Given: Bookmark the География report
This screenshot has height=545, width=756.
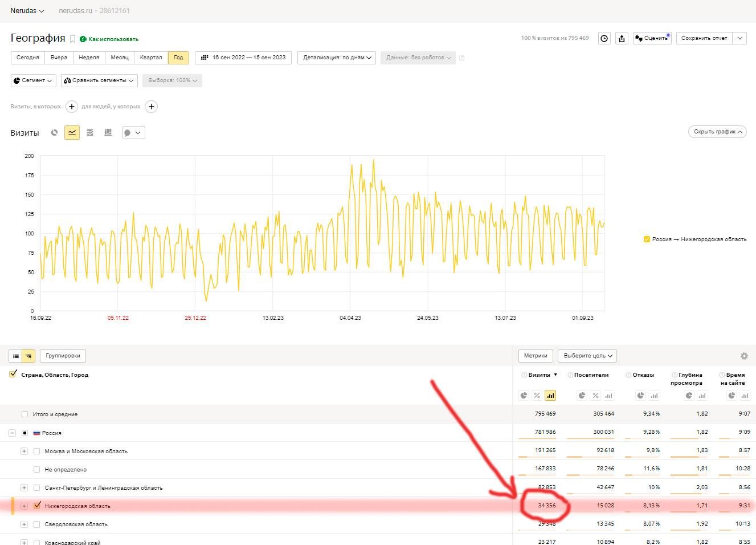Looking at the screenshot, I should point(72,39).
